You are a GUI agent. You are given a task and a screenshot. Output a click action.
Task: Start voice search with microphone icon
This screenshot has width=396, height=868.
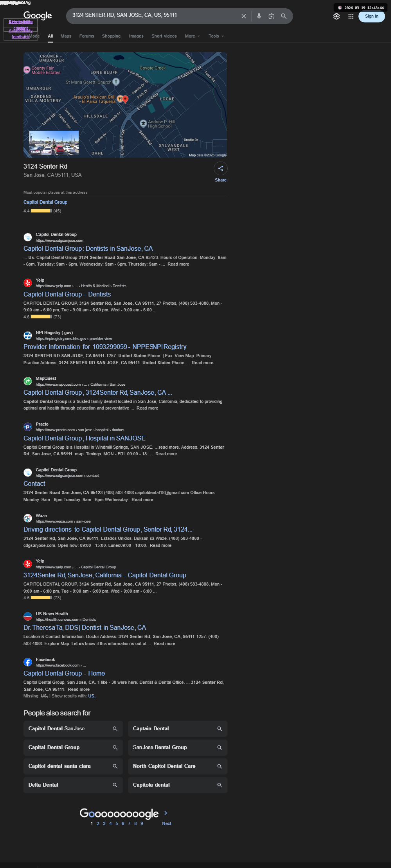pos(259,16)
